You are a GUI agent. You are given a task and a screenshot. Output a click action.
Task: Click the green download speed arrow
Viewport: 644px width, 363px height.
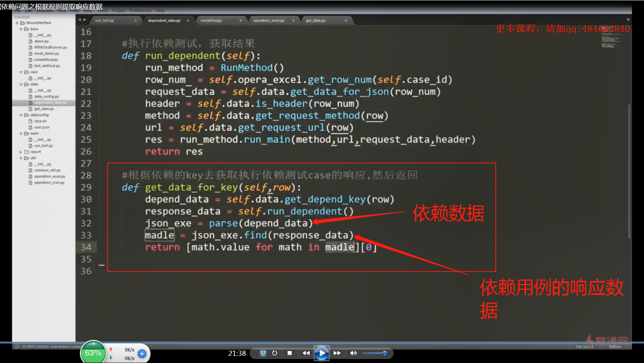(x=111, y=358)
